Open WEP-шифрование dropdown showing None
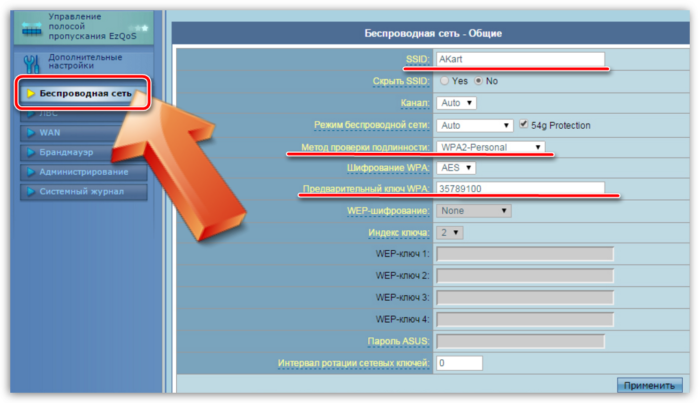The width and height of the screenshot is (700, 403). [x=474, y=211]
